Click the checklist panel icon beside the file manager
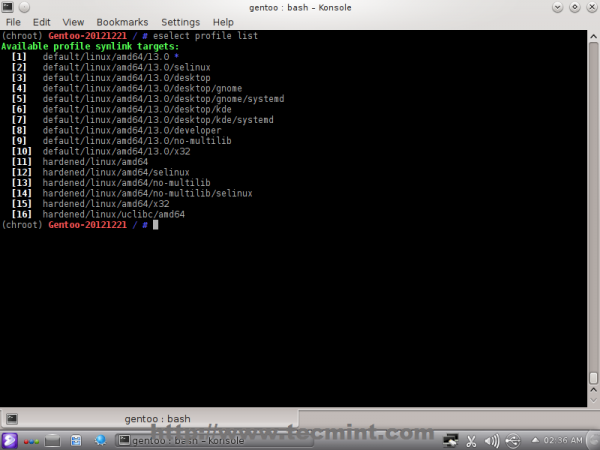600x450 pixels. click(x=76, y=441)
